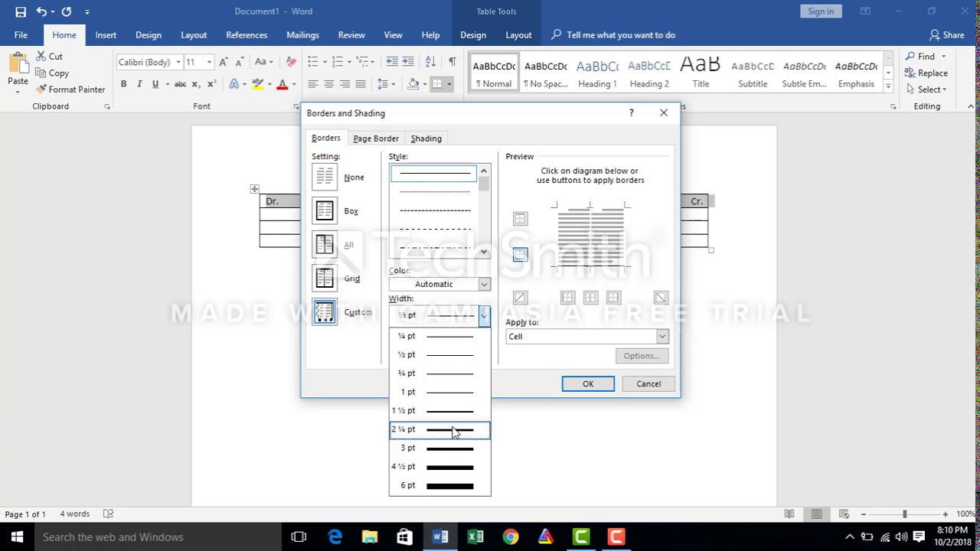Switch to the Shading tab
The width and height of the screenshot is (980, 551).
pos(426,138)
